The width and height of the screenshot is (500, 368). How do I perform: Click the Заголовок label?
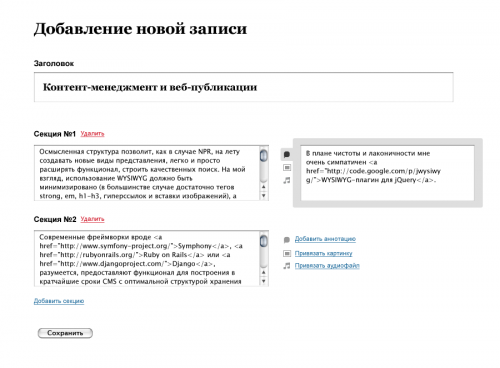pos(54,63)
